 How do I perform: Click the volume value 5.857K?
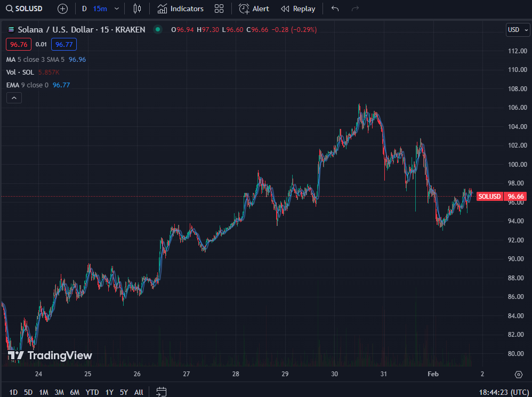tap(49, 72)
